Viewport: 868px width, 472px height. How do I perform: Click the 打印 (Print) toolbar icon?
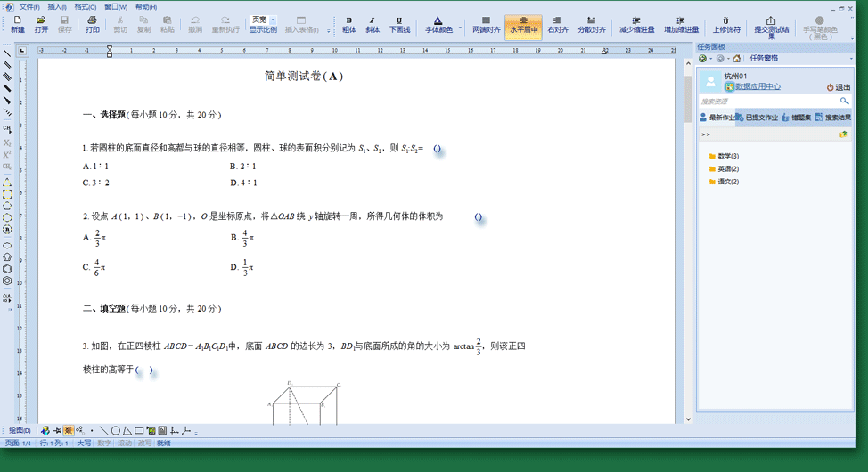(x=92, y=24)
